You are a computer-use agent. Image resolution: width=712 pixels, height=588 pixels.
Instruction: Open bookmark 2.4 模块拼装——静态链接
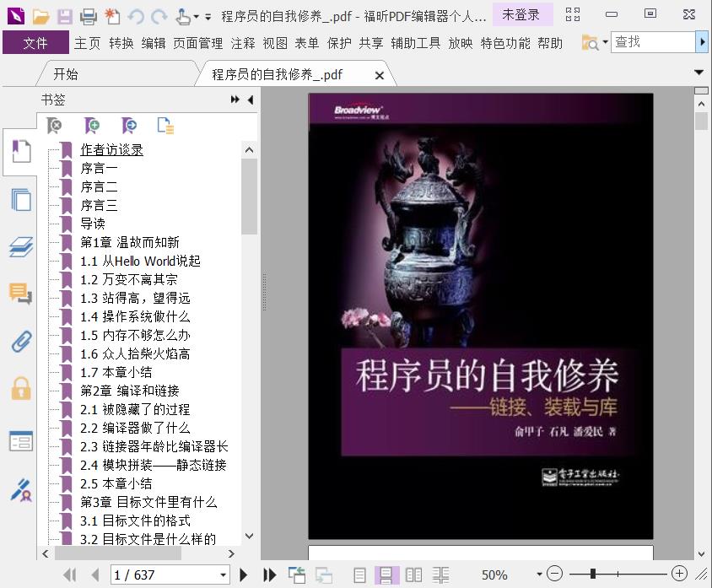[x=154, y=465]
